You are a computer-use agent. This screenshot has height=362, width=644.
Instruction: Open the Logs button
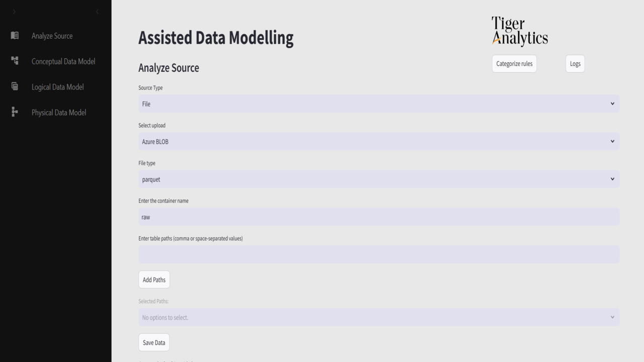pyautogui.click(x=575, y=64)
